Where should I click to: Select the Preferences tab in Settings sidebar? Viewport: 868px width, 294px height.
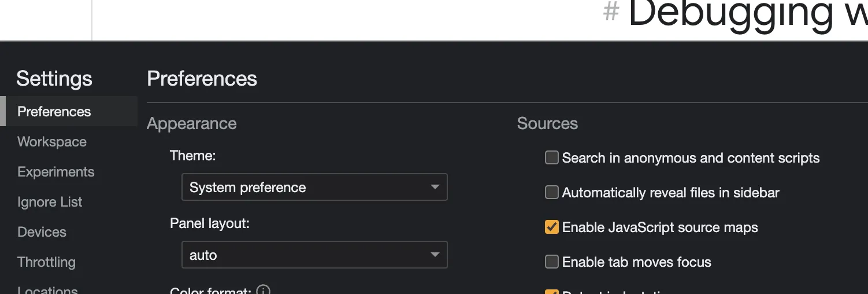click(54, 112)
